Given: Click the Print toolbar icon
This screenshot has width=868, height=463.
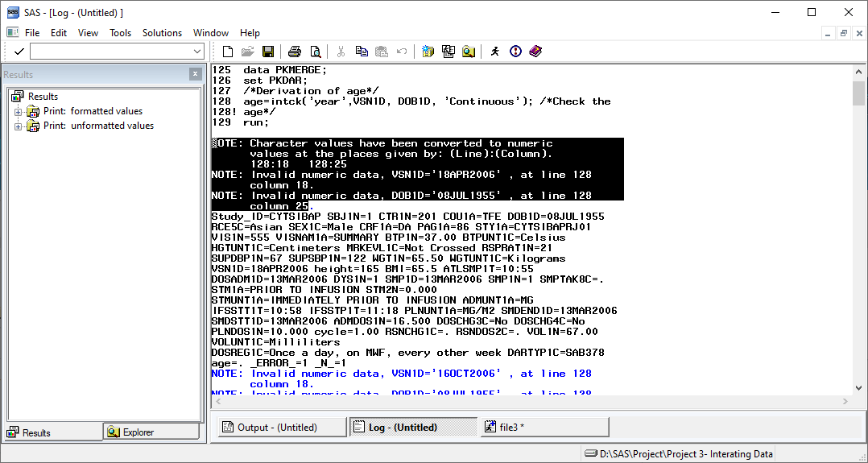Looking at the screenshot, I should tap(295, 52).
